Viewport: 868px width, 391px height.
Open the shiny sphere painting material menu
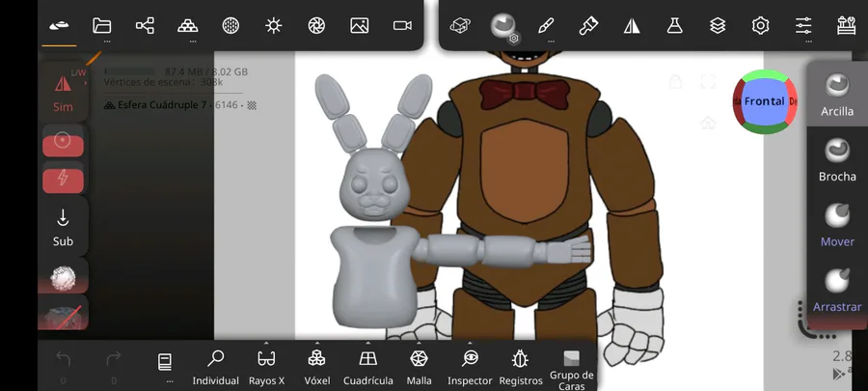503,25
